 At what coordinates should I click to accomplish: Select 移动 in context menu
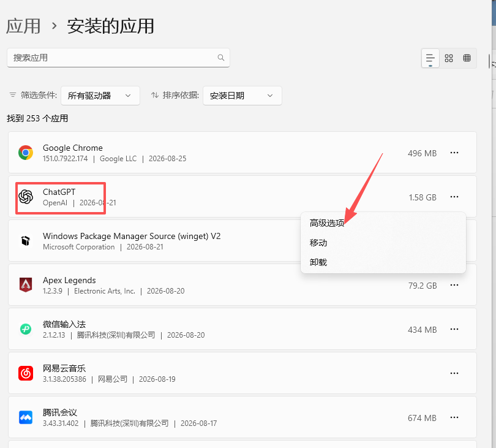(383, 243)
